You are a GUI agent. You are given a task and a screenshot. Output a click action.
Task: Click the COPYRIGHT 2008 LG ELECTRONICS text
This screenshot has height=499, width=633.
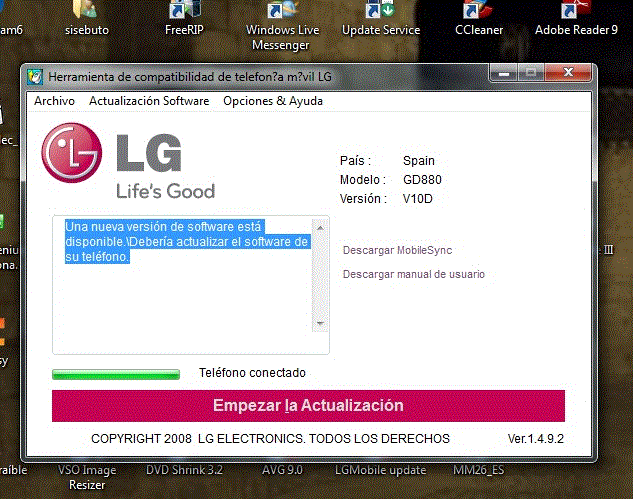point(270,439)
